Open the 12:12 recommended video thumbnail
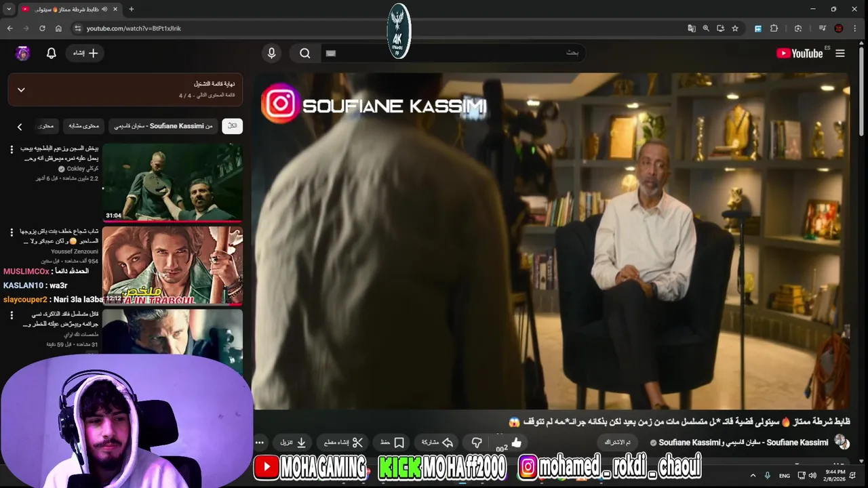The image size is (868, 488). (x=172, y=266)
